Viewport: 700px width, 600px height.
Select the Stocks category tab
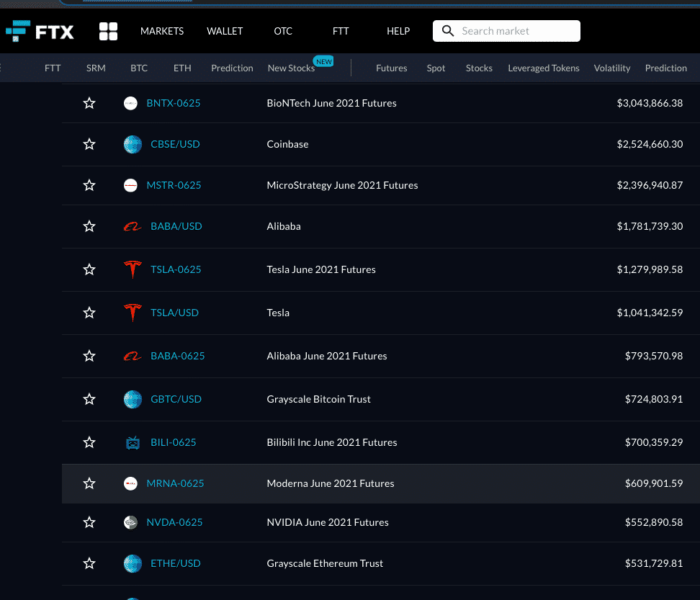[x=479, y=68]
